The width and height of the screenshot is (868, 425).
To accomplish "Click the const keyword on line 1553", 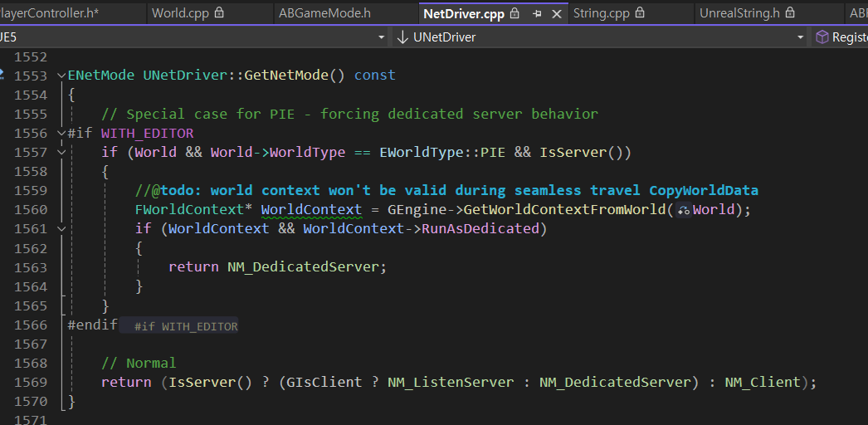I will tap(375, 75).
